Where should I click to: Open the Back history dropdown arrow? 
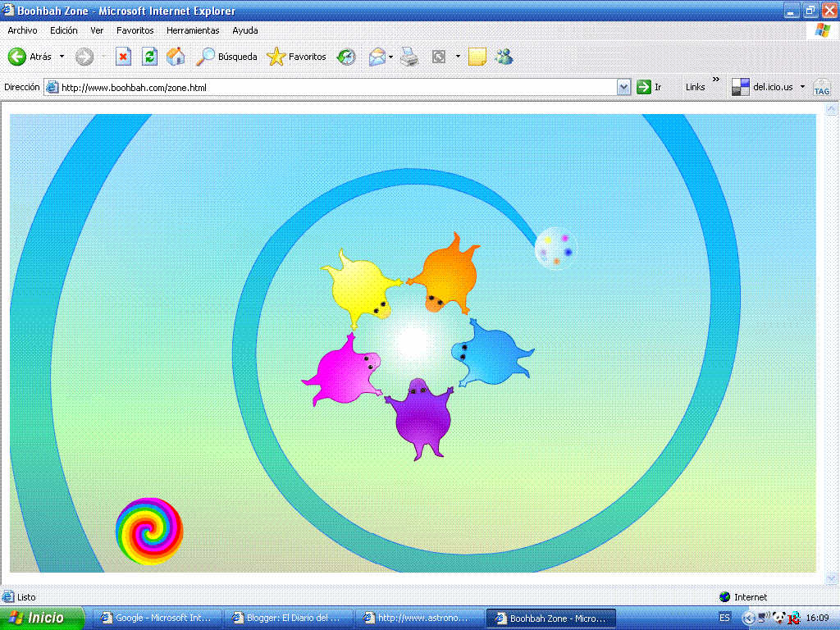point(62,57)
